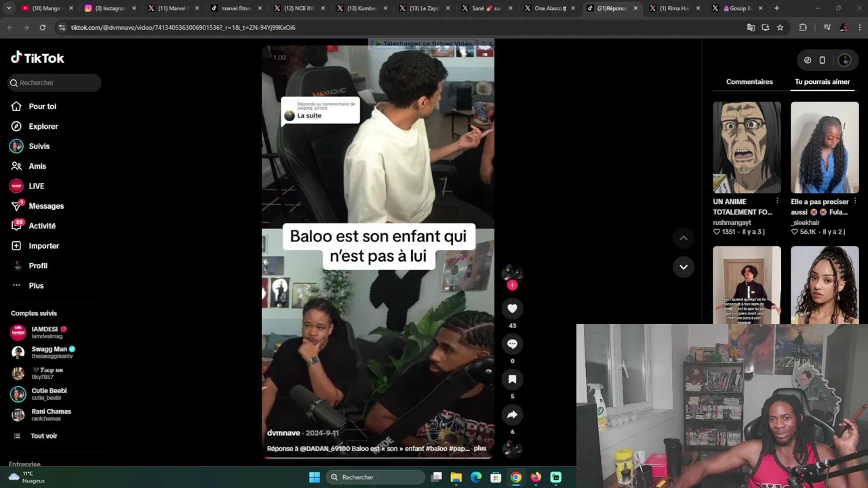
Task: Go to previous video with up chevron
Action: [684, 238]
